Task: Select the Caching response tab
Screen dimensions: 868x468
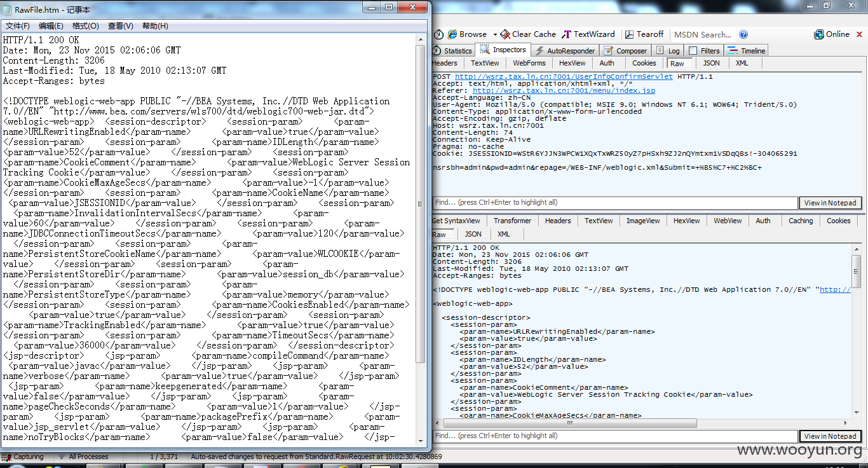Action: [x=801, y=221]
